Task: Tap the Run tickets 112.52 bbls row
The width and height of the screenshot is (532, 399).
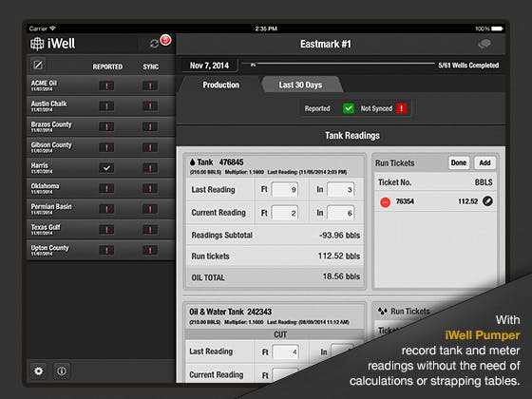Action: click(x=275, y=256)
